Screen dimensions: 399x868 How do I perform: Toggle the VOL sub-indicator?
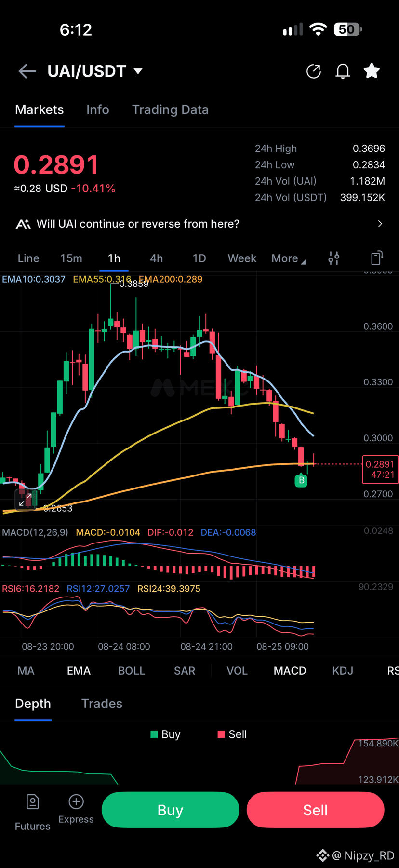click(237, 671)
